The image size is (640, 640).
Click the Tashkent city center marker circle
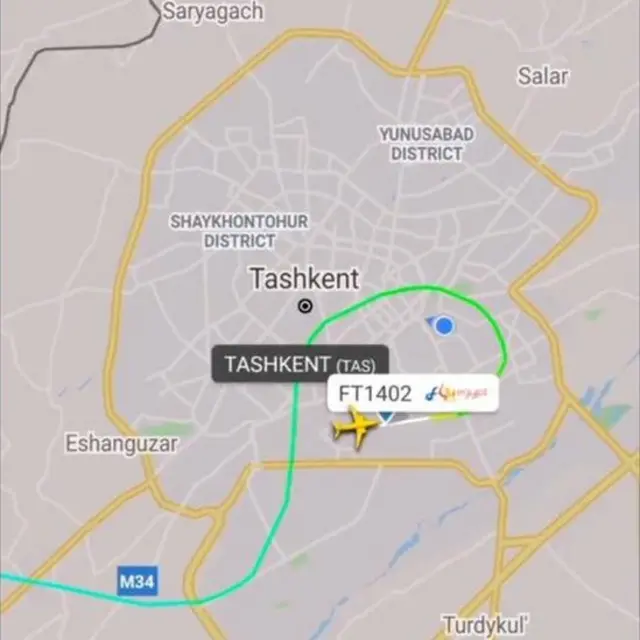tap(305, 306)
